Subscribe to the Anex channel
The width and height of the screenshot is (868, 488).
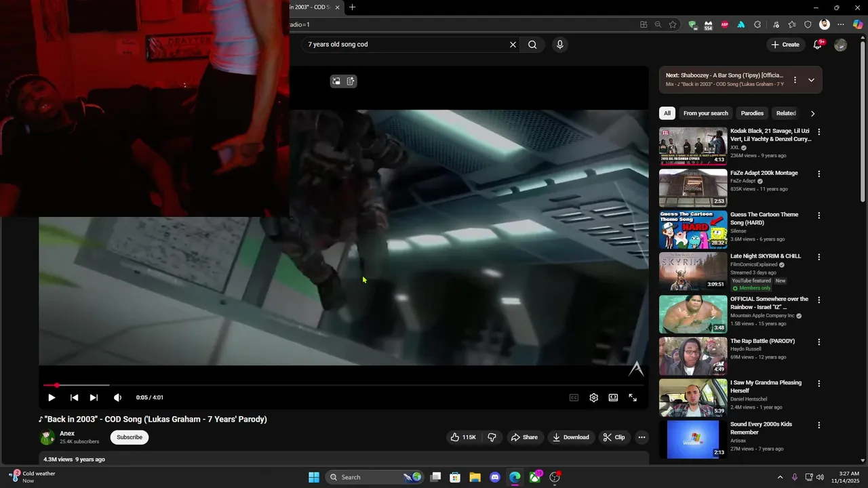130,437
